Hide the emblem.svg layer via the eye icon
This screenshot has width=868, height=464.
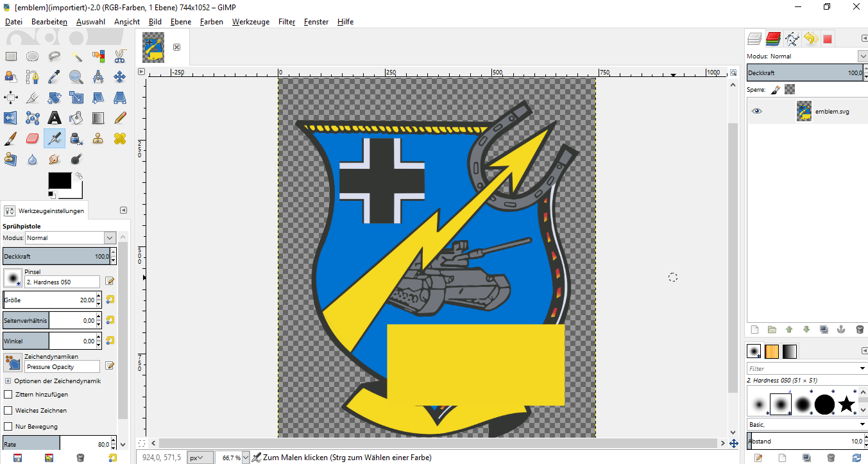coord(757,111)
